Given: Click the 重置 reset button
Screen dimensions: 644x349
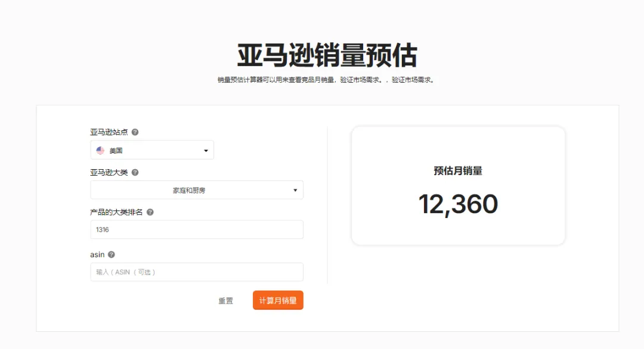Looking at the screenshot, I should [225, 301].
